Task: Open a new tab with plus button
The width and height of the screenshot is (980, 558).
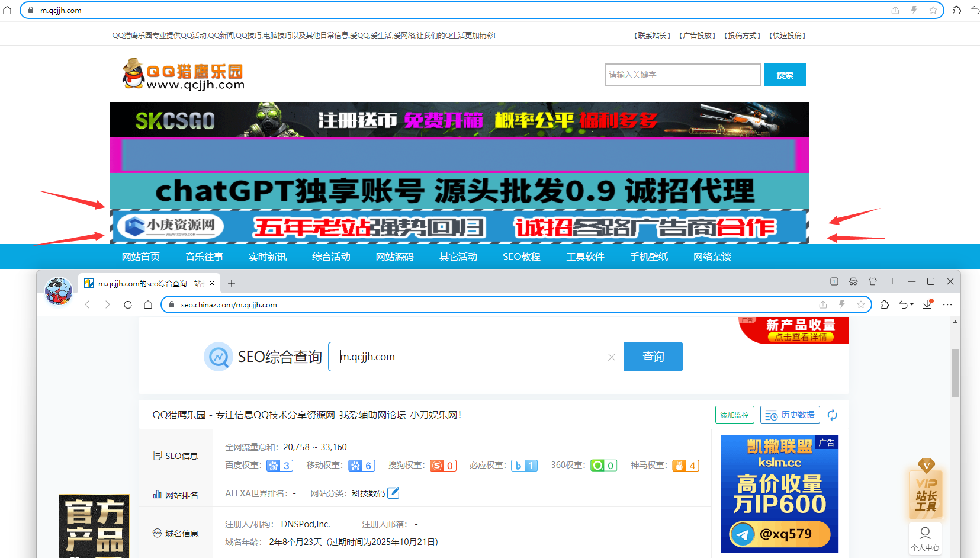Action: coord(232,283)
